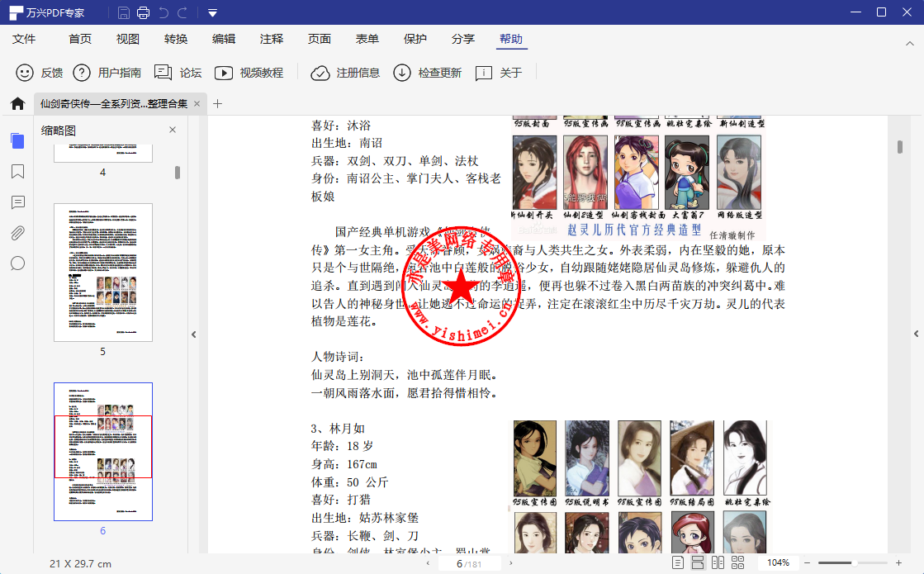Click the page number input field
This screenshot has width=924, height=574.
click(x=470, y=563)
